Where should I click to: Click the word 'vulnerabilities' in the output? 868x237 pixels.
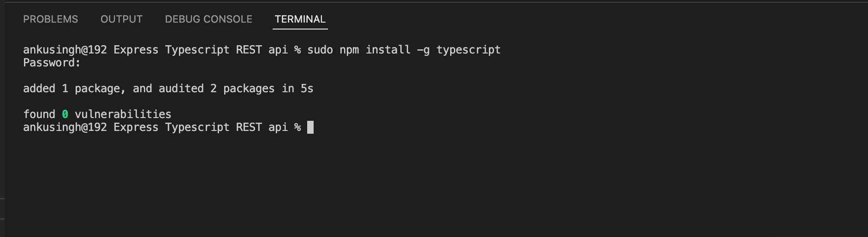tap(123, 114)
